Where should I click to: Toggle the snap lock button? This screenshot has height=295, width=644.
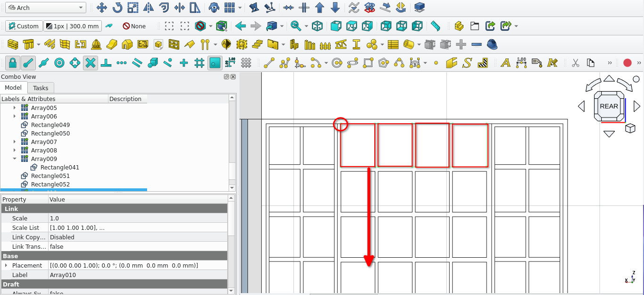[13, 63]
